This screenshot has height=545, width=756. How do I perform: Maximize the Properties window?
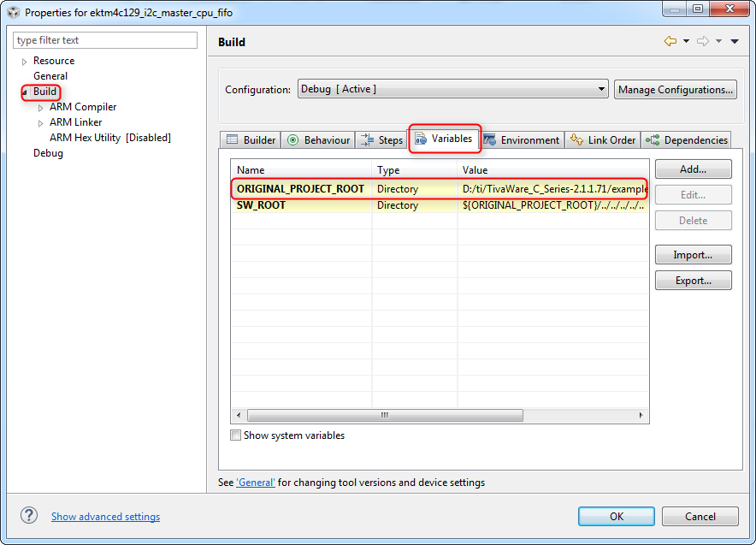coord(698,9)
